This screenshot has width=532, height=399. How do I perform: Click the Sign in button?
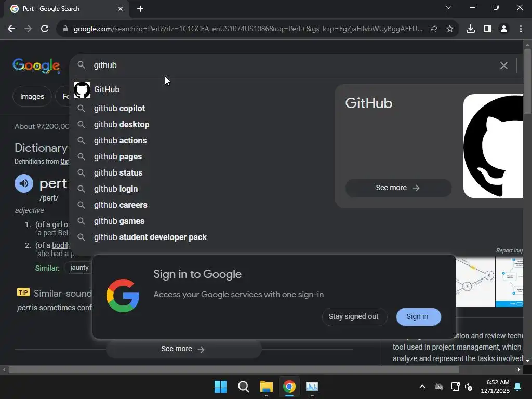[418, 316]
